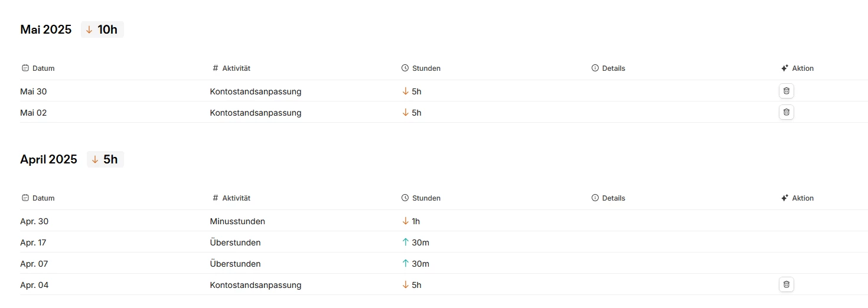Click the Aktivität header in April table
This screenshot has width=868, height=308.
(236, 198)
